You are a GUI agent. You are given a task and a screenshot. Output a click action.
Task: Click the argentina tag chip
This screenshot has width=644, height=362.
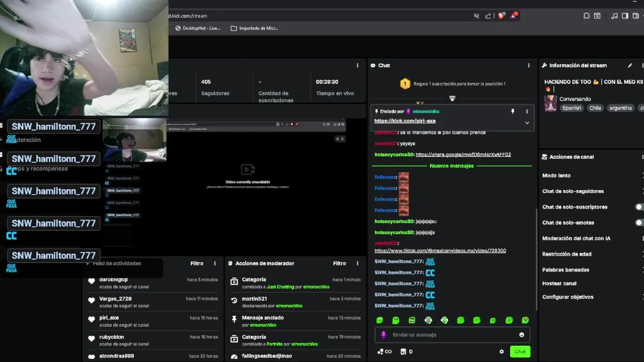(x=620, y=108)
